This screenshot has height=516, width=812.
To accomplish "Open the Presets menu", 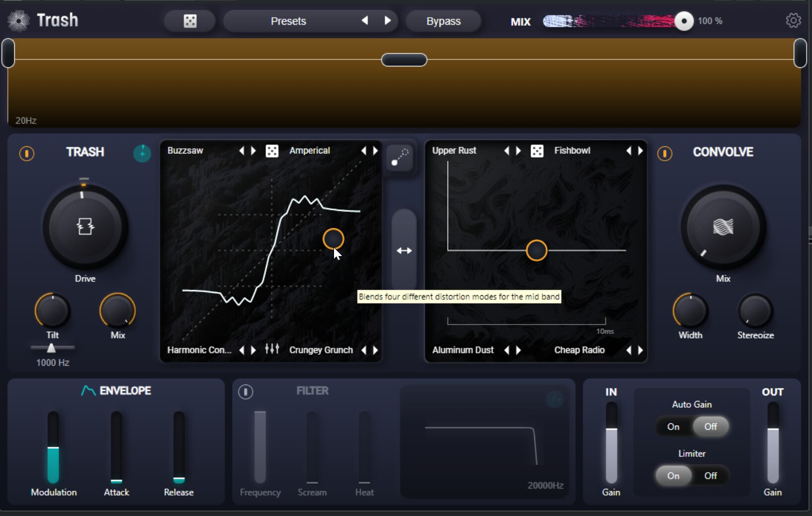I will pyautogui.click(x=288, y=21).
